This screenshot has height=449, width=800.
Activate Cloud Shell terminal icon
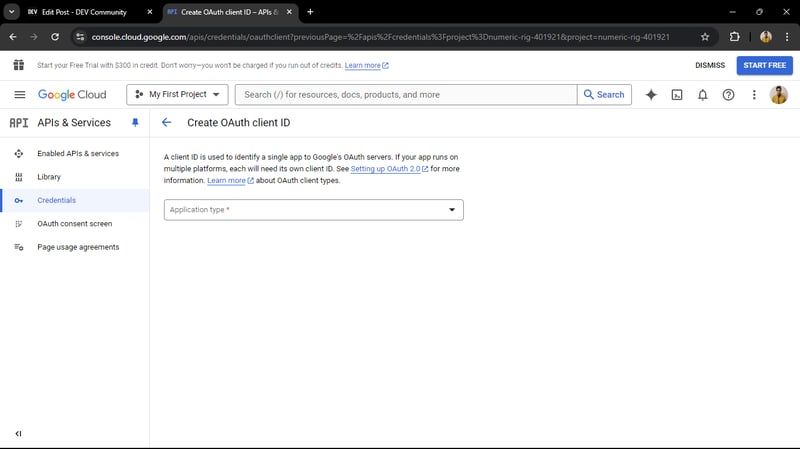pyautogui.click(x=677, y=94)
